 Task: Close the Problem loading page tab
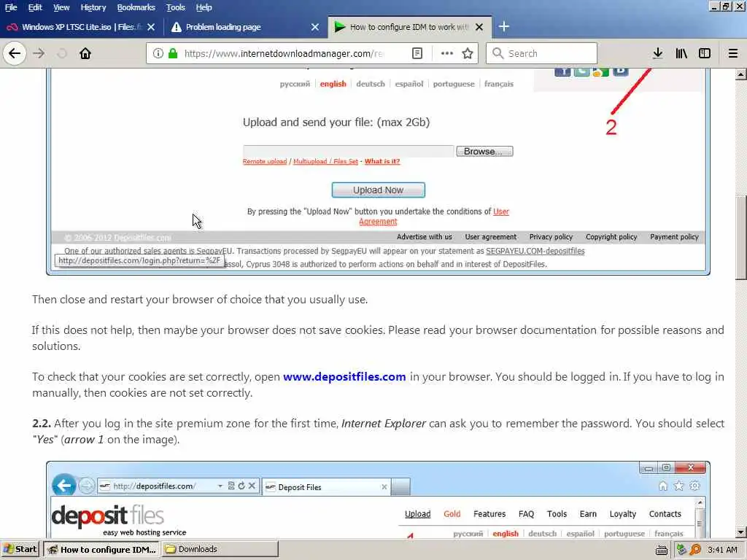click(x=315, y=27)
